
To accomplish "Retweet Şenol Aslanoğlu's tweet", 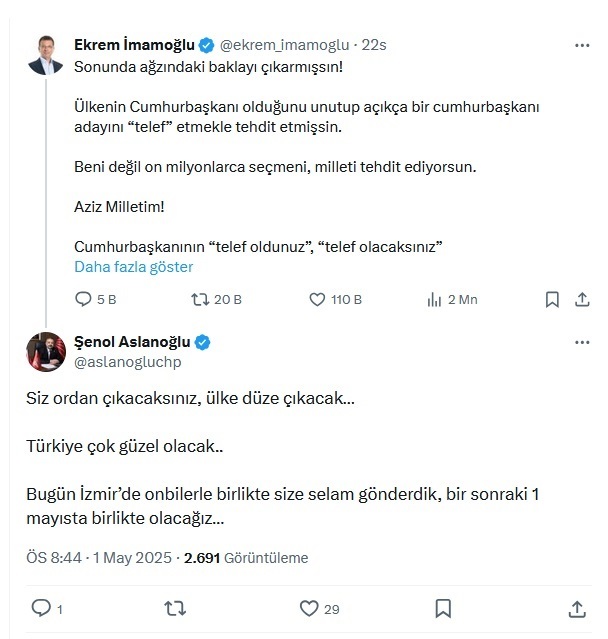I will 174,607.
